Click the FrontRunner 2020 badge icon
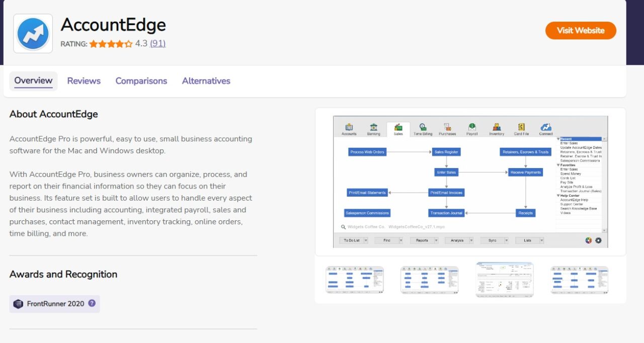This screenshot has height=343, width=644. tap(18, 304)
